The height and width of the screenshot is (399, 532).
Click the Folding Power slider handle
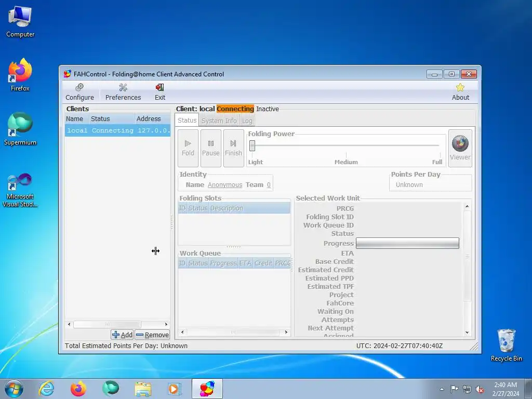tap(252, 145)
